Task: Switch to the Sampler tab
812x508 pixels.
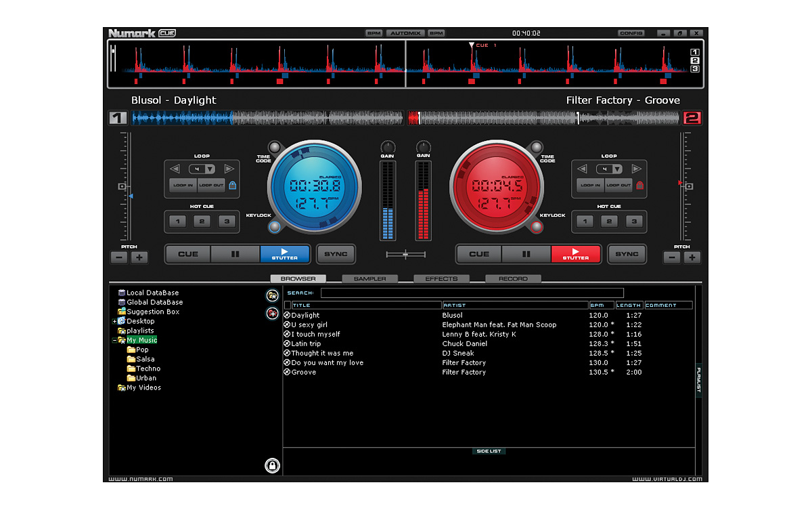Action: pos(369,278)
